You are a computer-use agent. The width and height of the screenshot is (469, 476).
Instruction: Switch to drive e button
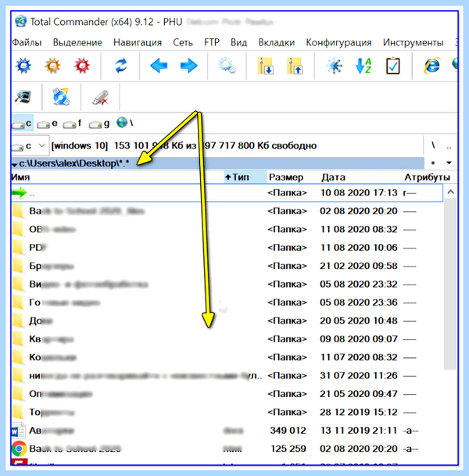pyautogui.click(x=47, y=123)
